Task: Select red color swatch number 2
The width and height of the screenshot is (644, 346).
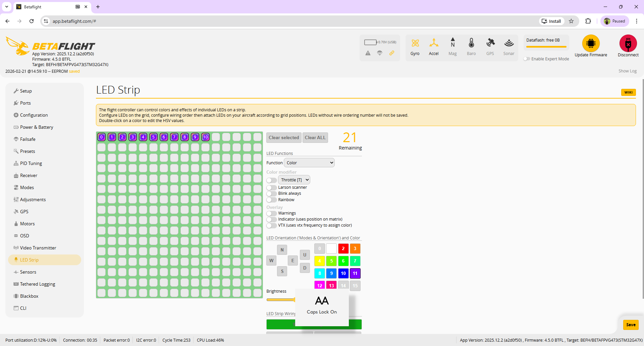Action: coord(343,249)
